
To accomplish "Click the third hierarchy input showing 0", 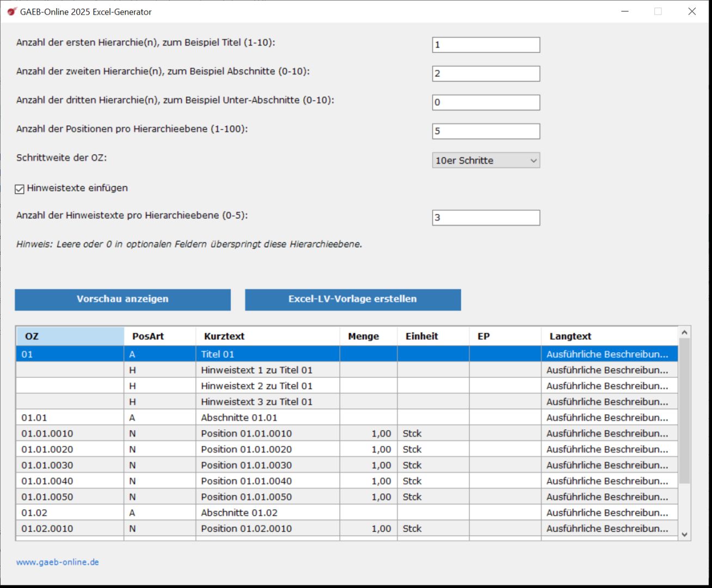I will pos(485,102).
